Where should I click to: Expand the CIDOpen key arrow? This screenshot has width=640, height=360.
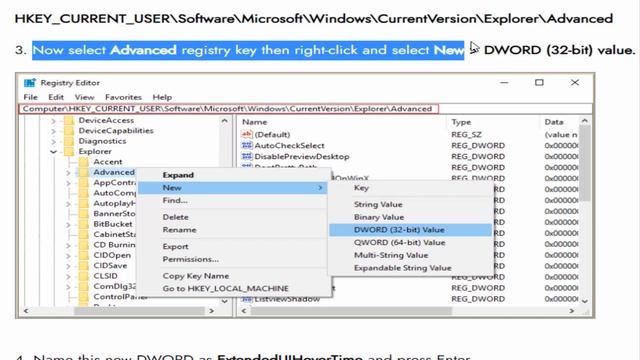[68, 256]
